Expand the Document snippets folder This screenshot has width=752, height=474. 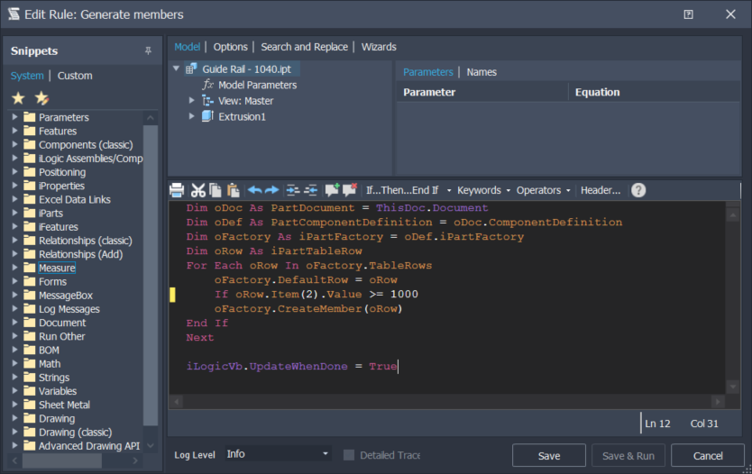click(x=14, y=322)
